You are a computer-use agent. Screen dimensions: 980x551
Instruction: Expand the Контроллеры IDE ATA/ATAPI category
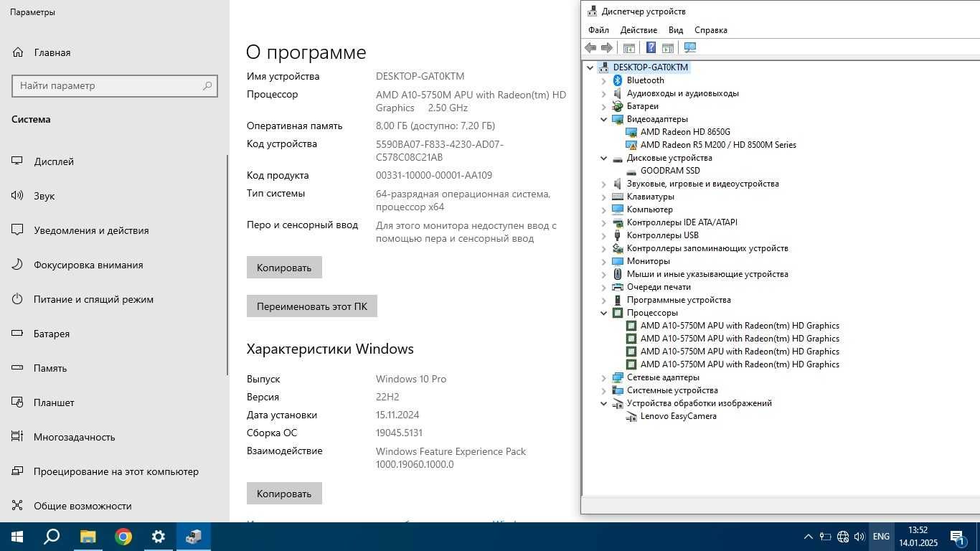pyautogui.click(x=604, y=222)
